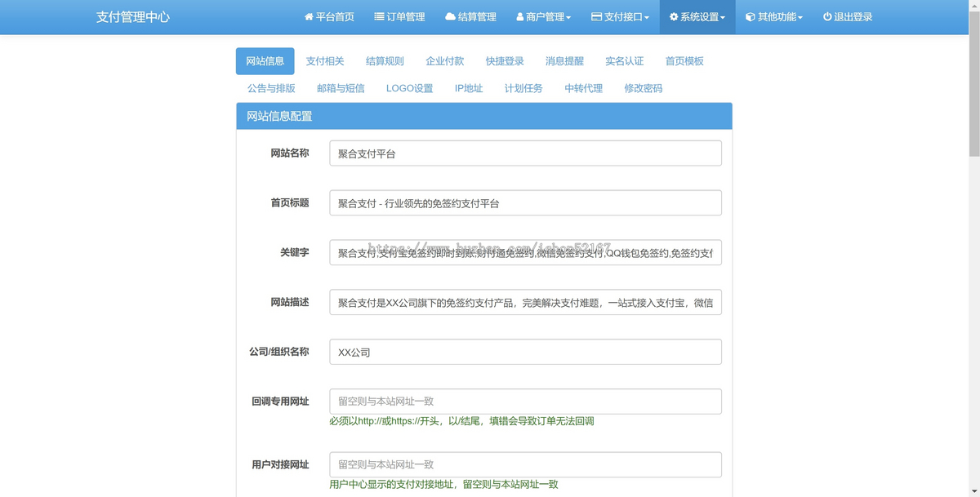980x497 pixels.
Task: Switch to the 公告与排版 tab
Action: click(x=271, y=88)
